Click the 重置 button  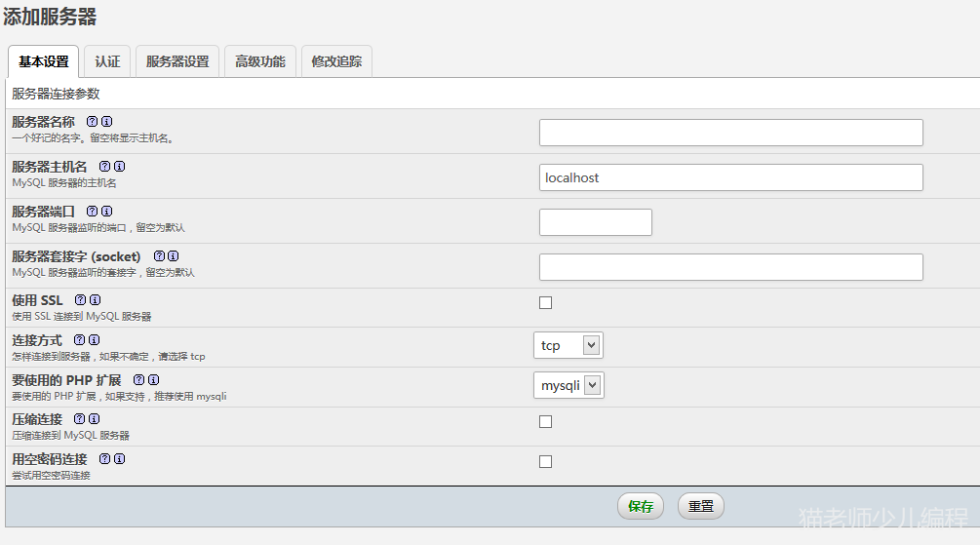(701, 507)
